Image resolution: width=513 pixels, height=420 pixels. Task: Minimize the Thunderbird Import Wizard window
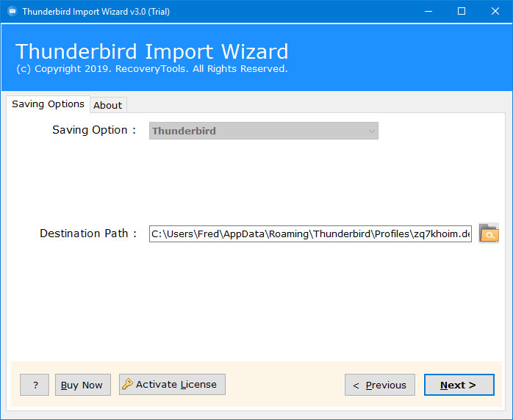coord(428,12)
